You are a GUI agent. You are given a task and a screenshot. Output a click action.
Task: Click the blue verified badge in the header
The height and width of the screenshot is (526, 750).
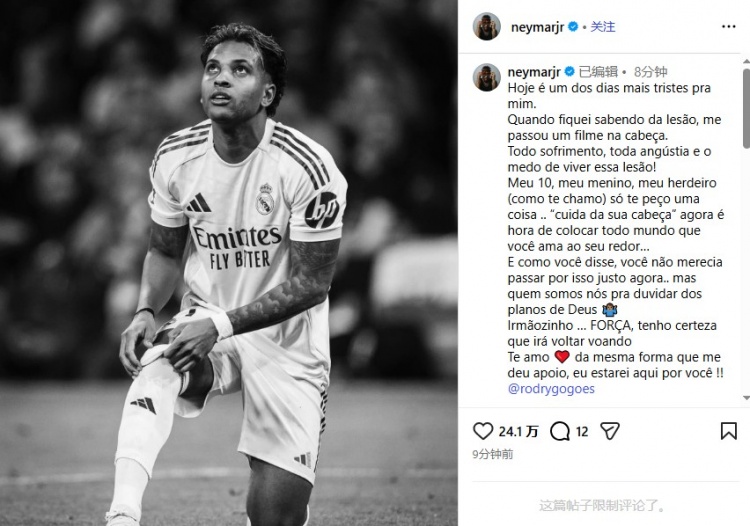(x=573, y=27)
